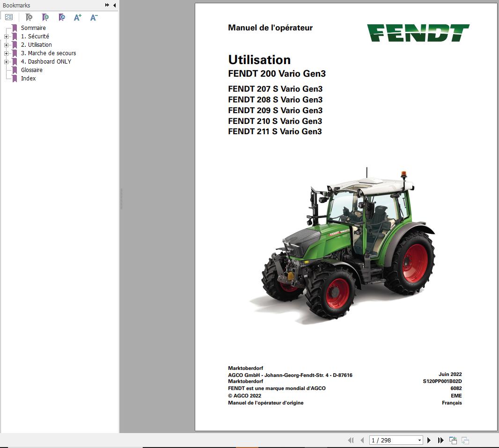Click the Manuel de l'opérateur title text
This screenshot has width=499, height=448.
270,28
